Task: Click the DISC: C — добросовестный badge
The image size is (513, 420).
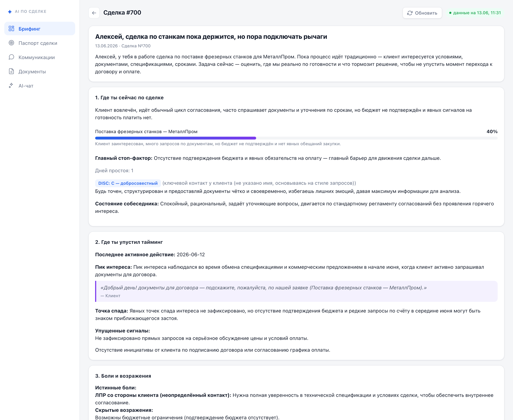Action: (x=128, y=183)
